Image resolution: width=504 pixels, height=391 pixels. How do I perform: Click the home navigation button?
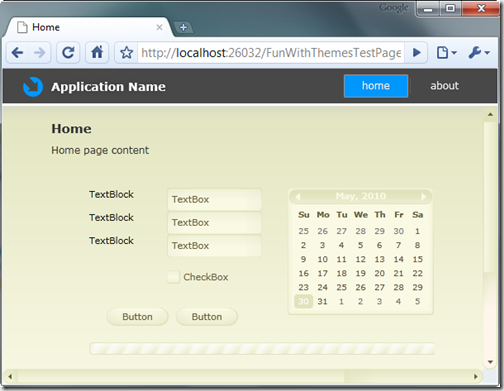point(376,86)
